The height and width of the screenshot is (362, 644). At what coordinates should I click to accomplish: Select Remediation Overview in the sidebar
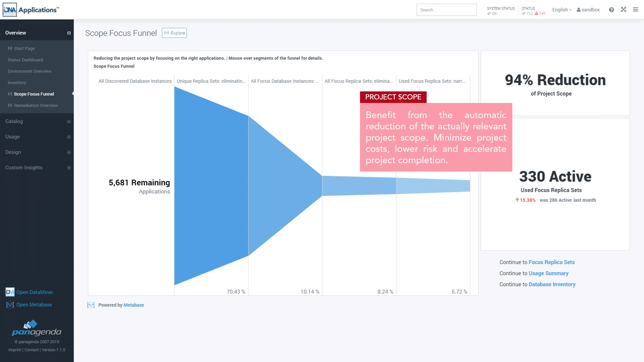click(36, 105)
